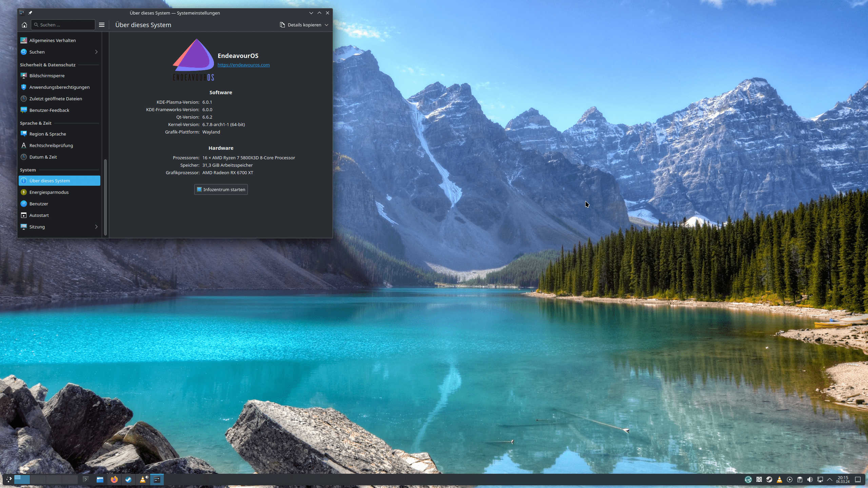The width and height of the screenshot is (868, 488).
Task: Click the Steam system tray icon
Action: point(769,479)
